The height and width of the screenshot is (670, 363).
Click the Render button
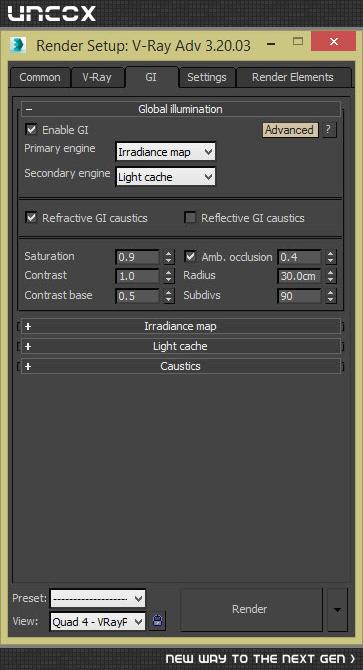point(250,610)
